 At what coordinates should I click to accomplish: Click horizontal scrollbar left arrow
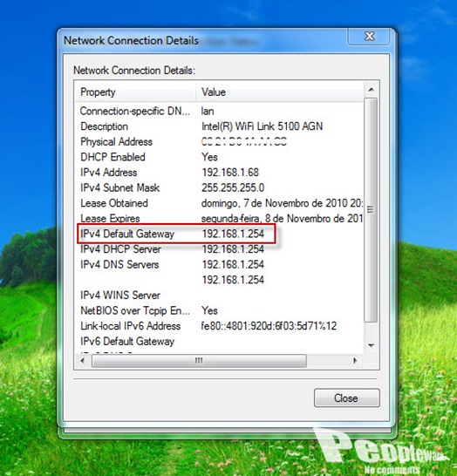pos(83,361)
